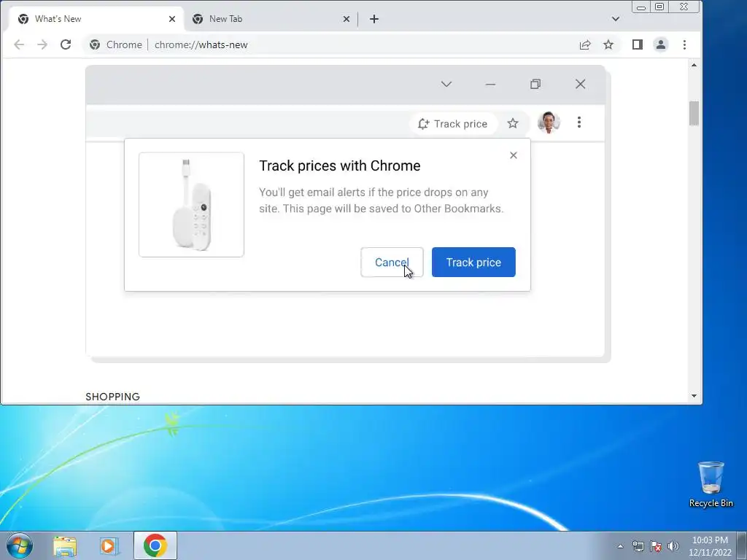Open the Chrome profile avatar menu
Screen dimensions: 747x560
661,44
